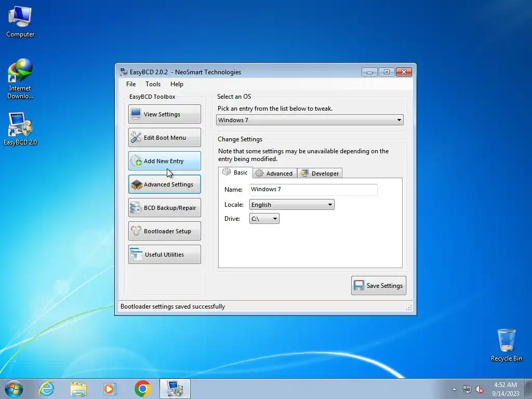Click the icon on the Basic tab
Viewport: 532px width, 399px height.
pyautogui.click(x=227, y=172)
